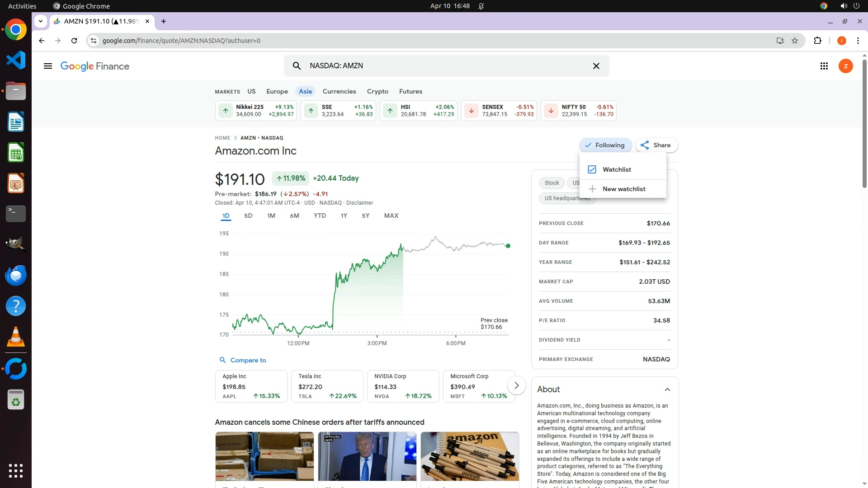
Task: Open the HOME breadcrumb link
Action: click(222, 138)
